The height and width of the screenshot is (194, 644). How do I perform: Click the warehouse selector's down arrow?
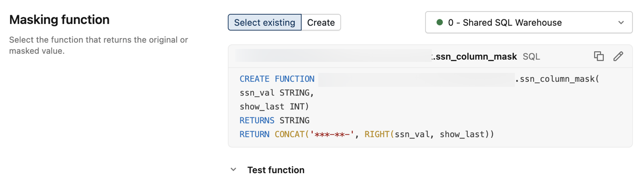coord(621,23)
